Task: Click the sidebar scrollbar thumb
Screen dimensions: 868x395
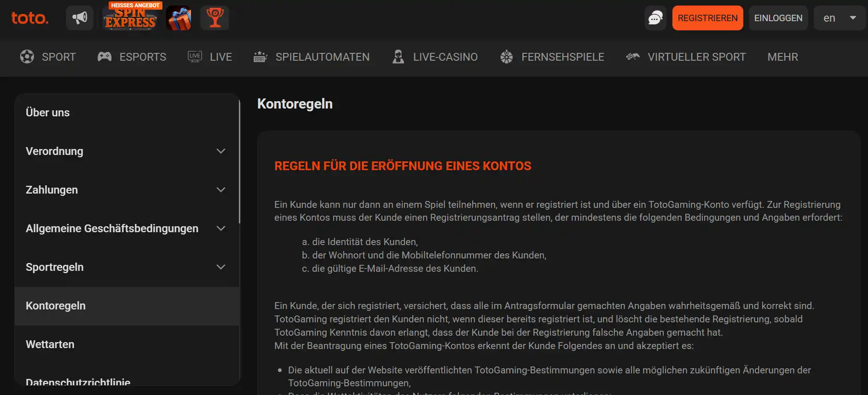Action: (240, 161)
